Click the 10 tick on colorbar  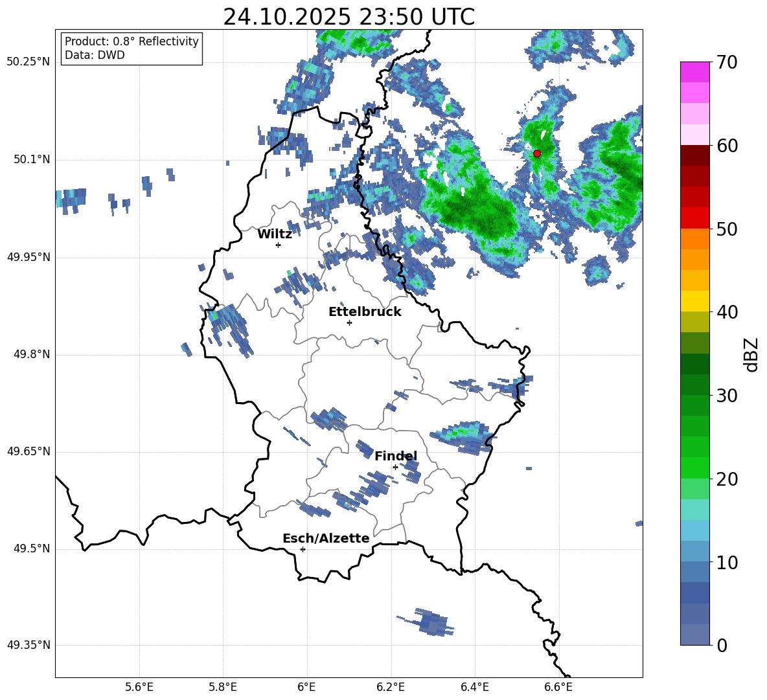pos(726,562)
